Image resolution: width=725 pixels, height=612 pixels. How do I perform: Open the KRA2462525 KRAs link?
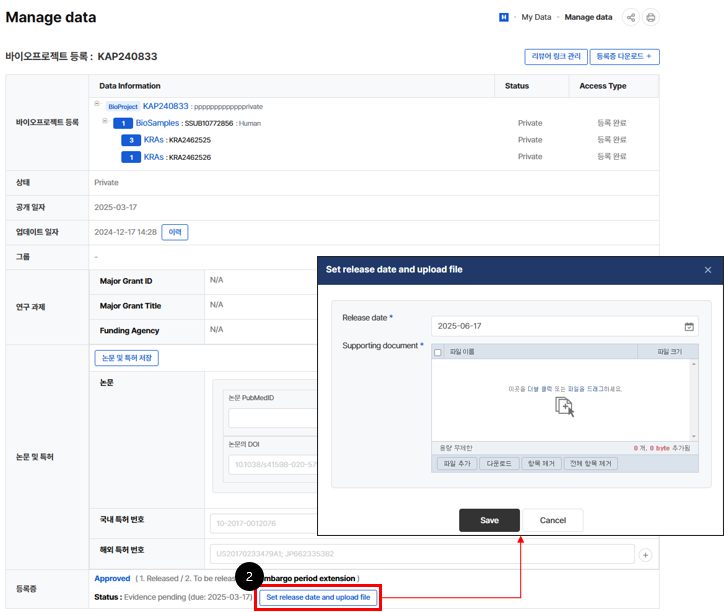click(x=153, y=140)
